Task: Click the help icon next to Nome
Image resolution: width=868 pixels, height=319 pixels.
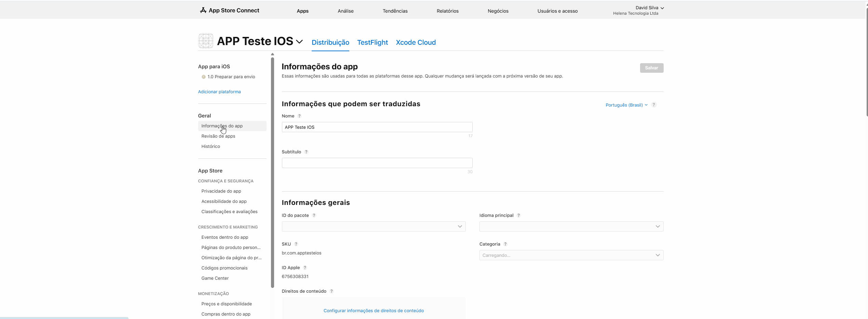Action: pyautogui.click(x=299, y=116)
